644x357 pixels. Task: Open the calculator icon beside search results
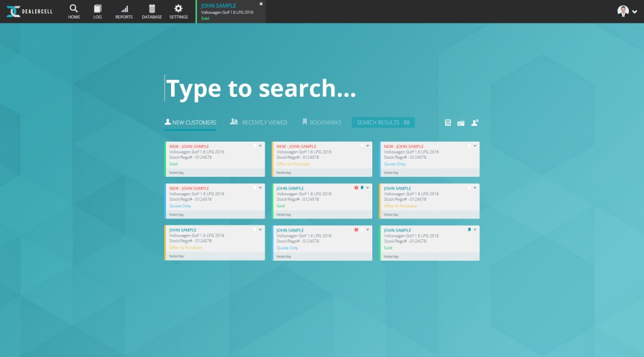click(448, 123)
